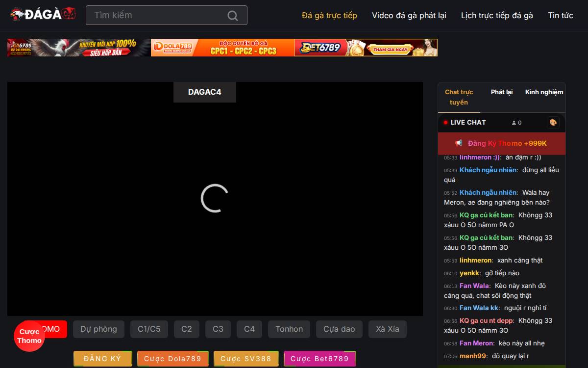
Task: Click the 05:52 Khách ngẫu nhiên username
Action: (489, 193)
